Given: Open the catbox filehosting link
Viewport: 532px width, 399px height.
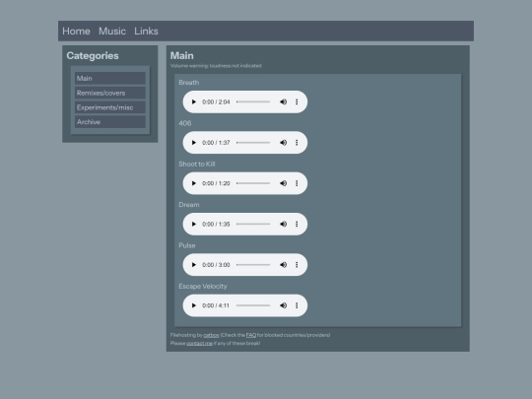Looking at the screenshot, I should tap(211, 335).
